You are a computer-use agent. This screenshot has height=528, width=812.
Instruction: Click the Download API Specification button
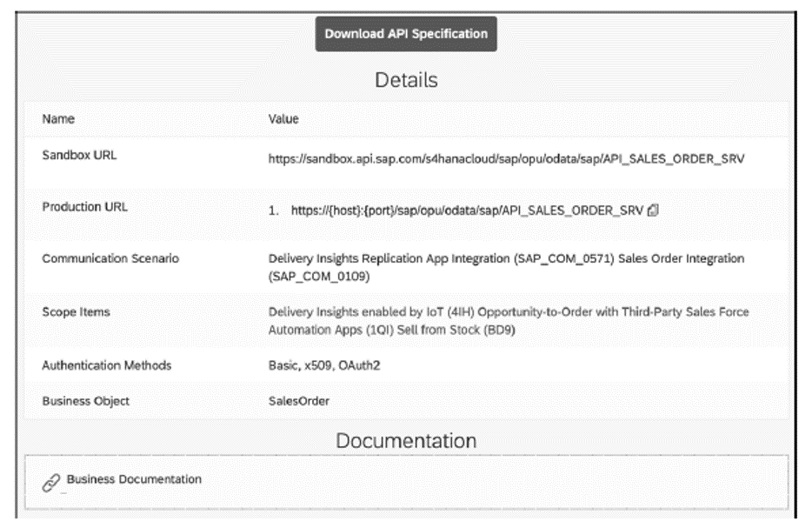click(x=406, y=36)
